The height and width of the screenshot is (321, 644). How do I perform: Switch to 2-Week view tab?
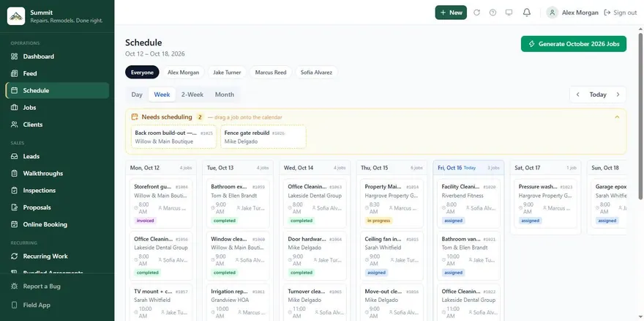tap(192, 95)
